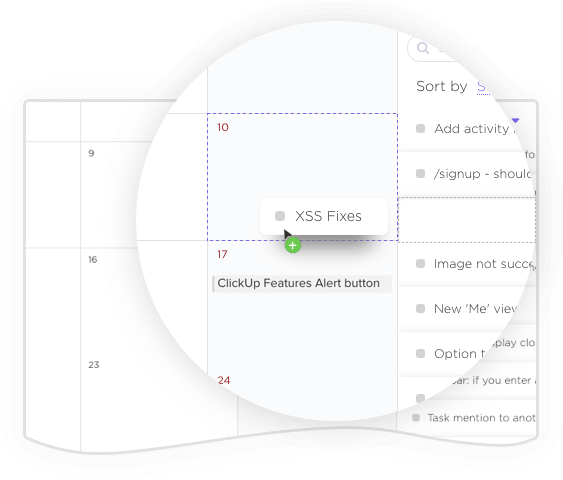Click the green plus drop indicator
563x480 pixels.
pyautogui.click(x=293, y=246)
